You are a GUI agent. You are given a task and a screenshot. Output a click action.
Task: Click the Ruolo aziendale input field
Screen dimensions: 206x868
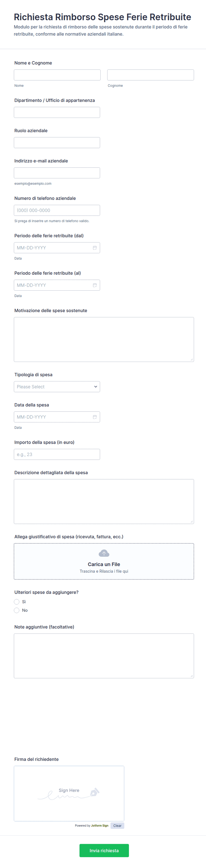coord(57,142)
